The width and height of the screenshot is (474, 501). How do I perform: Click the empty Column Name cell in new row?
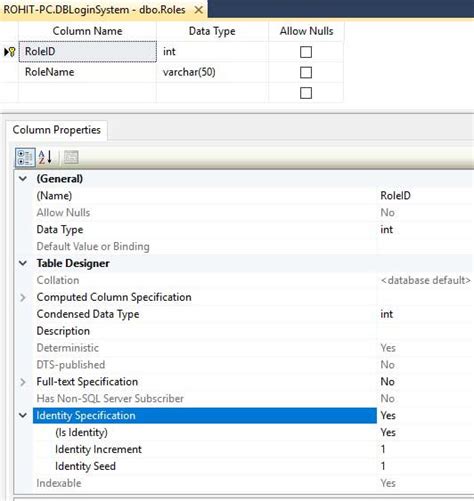87,93
